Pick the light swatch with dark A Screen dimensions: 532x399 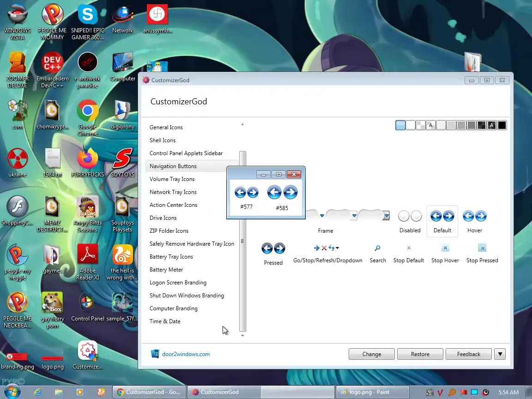(431, 125)
